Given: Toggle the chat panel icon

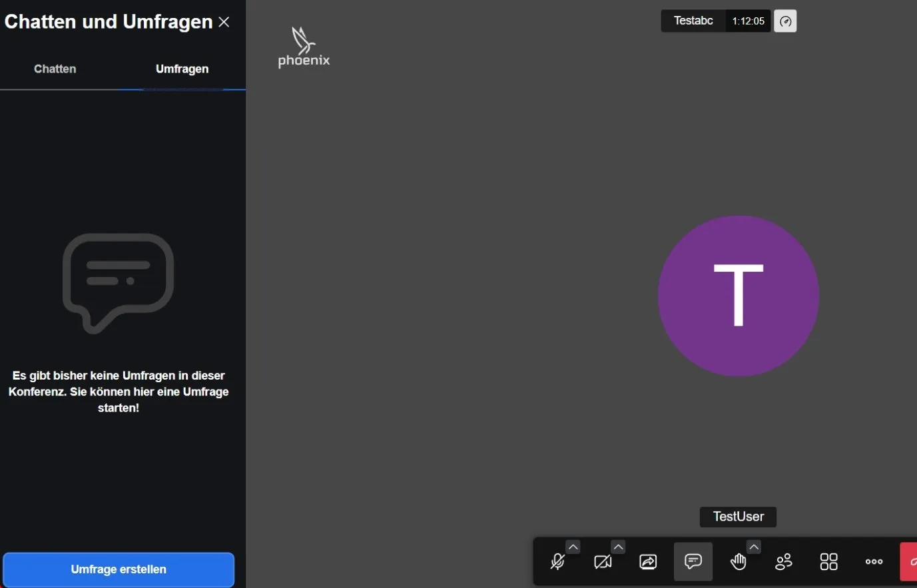Looking at the screenshot, I should click(693, 562).
